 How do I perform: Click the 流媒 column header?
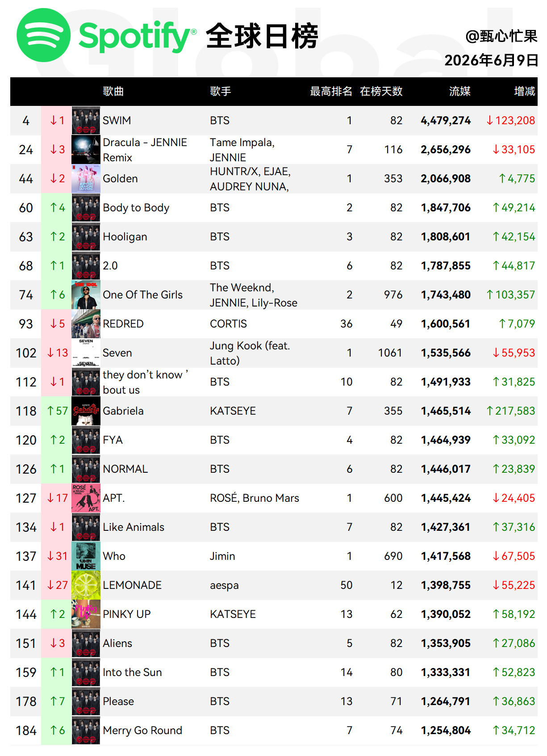(459, 92)
